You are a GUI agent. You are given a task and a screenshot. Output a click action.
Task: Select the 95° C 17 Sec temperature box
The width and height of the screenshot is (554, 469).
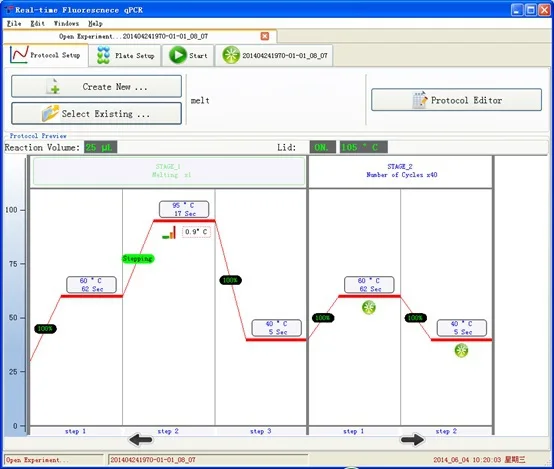click(184, 209)
